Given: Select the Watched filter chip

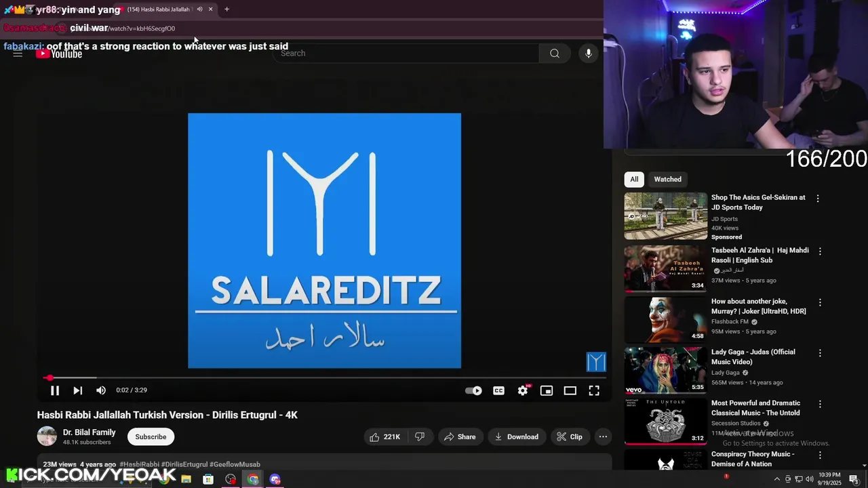Looking at the screenshot, I should [x=667, y=180].
